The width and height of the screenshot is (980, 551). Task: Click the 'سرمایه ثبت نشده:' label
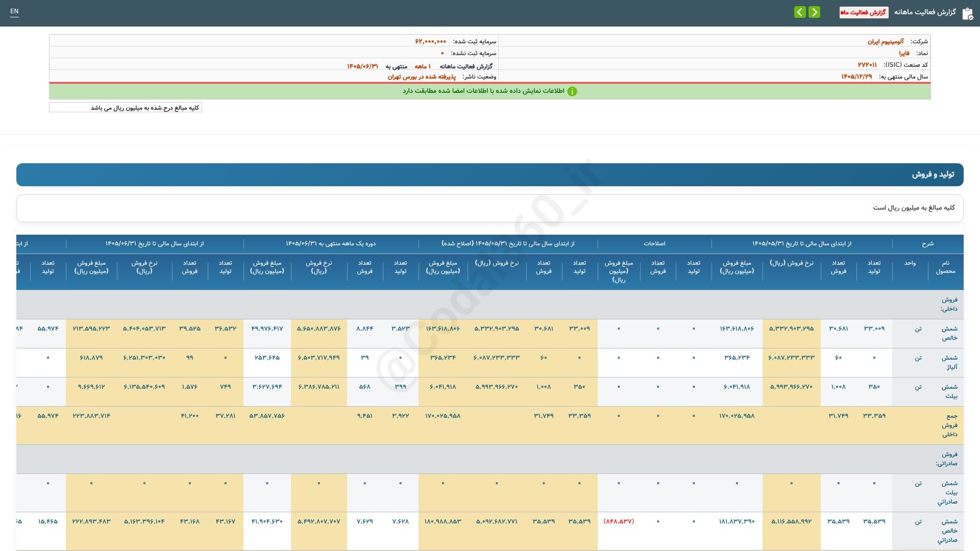click(473, 53)
